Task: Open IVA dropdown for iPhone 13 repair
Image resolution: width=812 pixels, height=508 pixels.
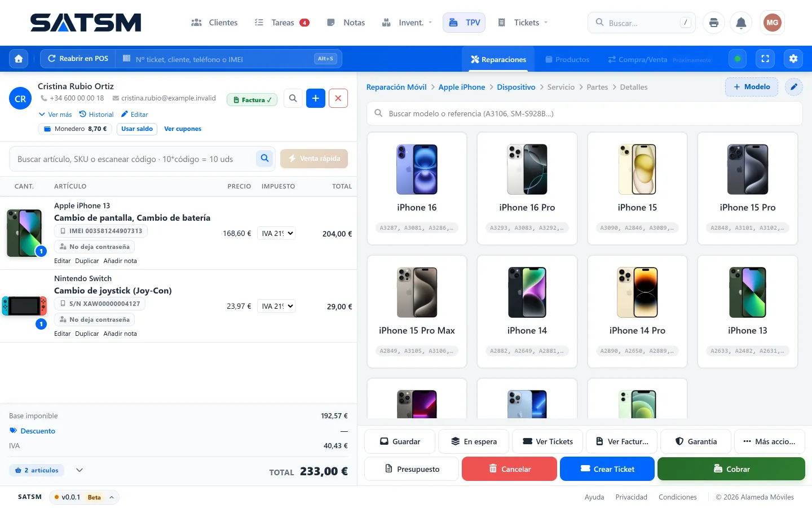Action: pos(276,233)
